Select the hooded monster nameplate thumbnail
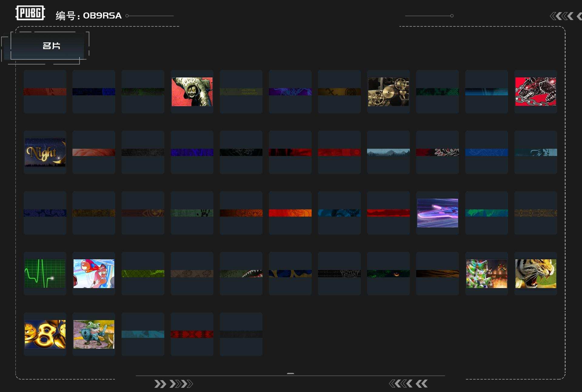 click(192, 92)
